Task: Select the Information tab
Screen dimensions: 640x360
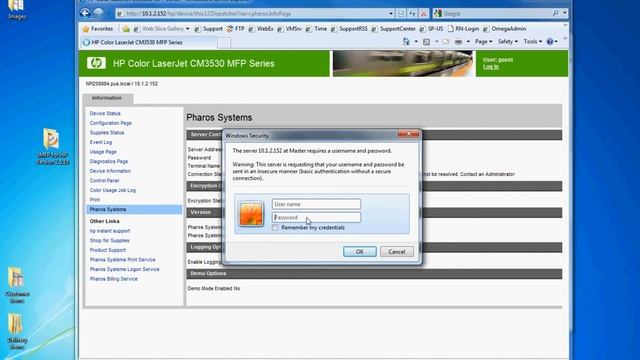Action: point(107,98)
